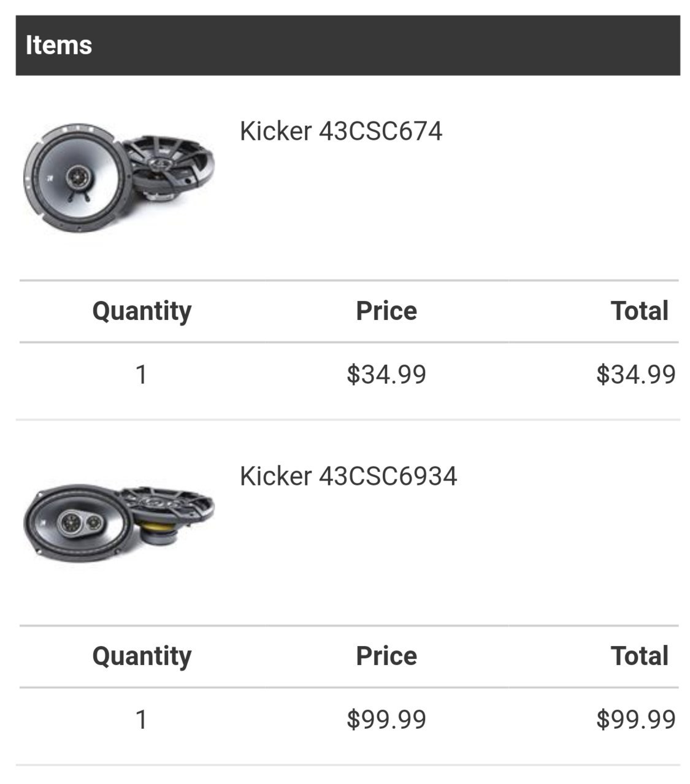
Task: Click Price header under Kicker 43CSC6934
Action: 386,656
